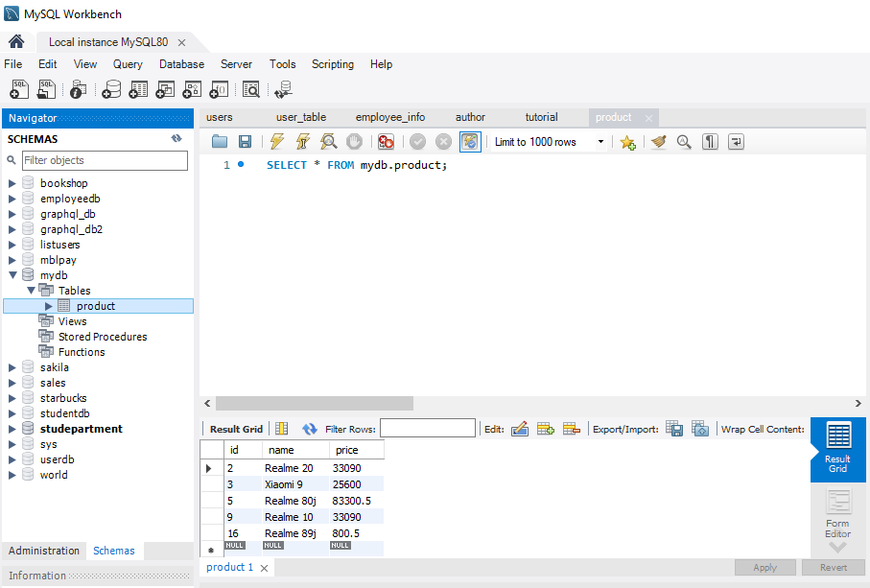
Task: Edit current row pencil icon
Action: 520,429
